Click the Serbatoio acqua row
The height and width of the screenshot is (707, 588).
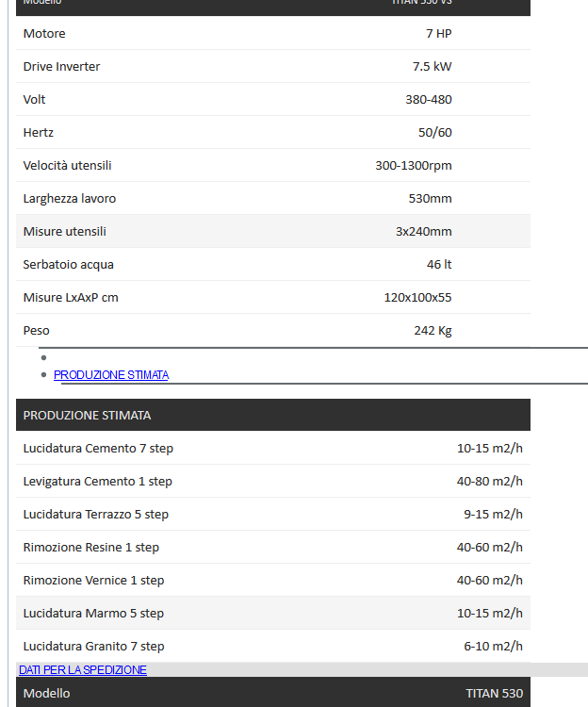273,264
